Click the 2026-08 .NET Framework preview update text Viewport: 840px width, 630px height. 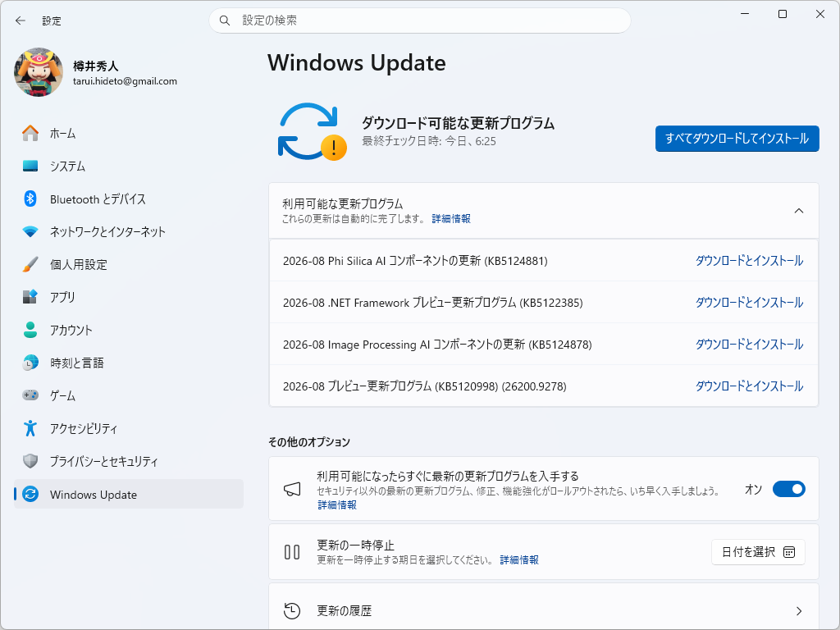pos(433,303)
